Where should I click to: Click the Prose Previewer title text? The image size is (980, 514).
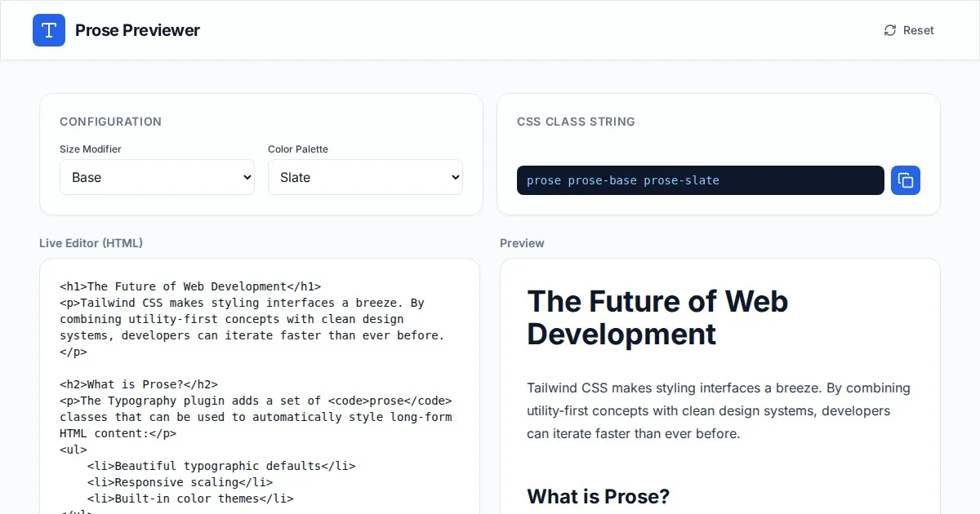(x=137, y=30)
